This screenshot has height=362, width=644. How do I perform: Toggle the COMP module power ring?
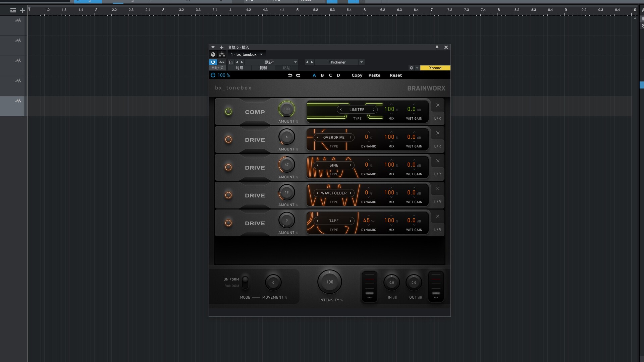pyautogui.click(x=228, y=112)
